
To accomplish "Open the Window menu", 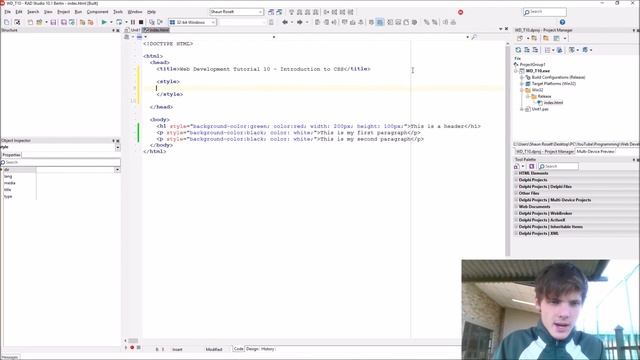I will coord(135,12).
